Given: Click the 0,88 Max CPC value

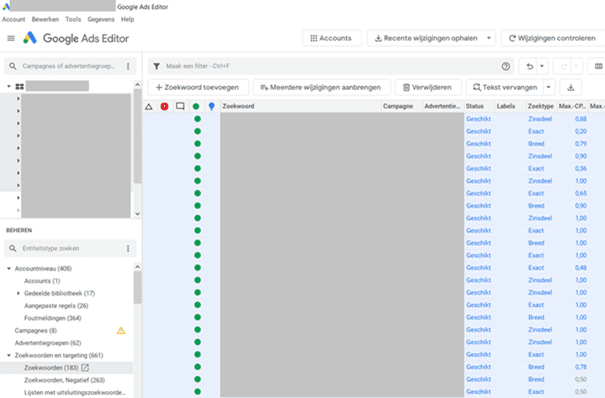Looking at the screenshot, I should click(x=581, y=119).
